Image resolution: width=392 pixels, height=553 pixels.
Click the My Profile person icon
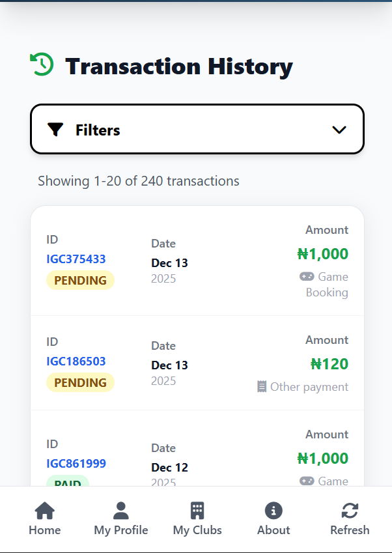coord(121,510)
